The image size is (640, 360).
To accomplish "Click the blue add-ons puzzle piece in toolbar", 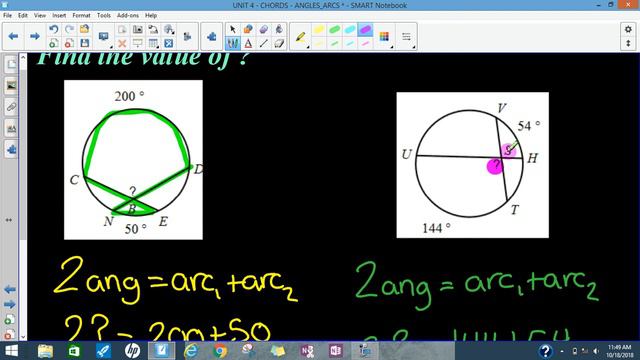I will pos(211,37).
